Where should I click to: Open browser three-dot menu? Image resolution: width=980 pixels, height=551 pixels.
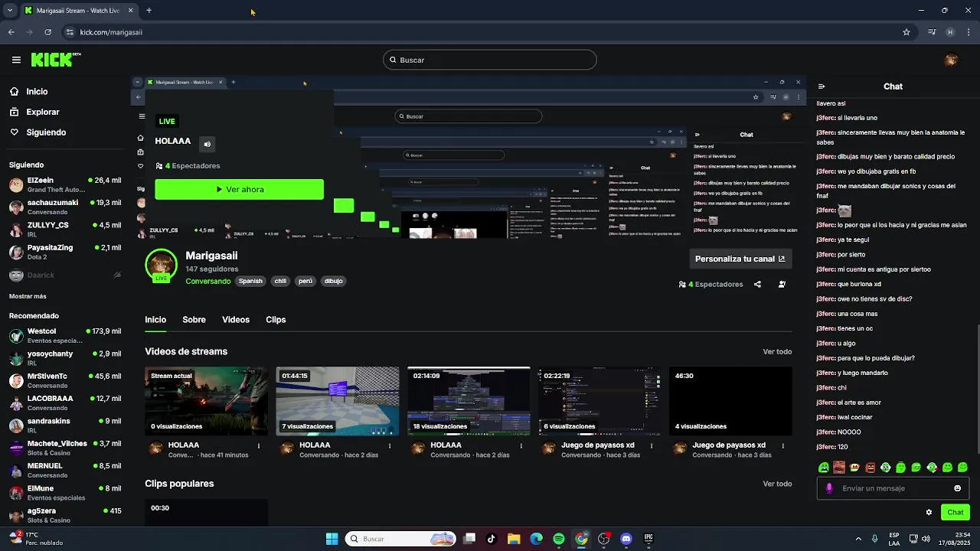968,32
